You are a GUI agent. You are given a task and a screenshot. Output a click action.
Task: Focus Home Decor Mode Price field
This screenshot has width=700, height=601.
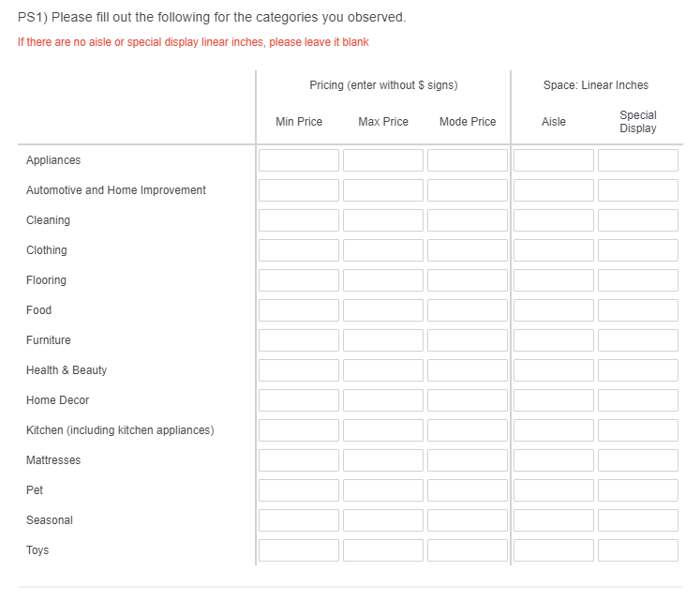(467, 400)
